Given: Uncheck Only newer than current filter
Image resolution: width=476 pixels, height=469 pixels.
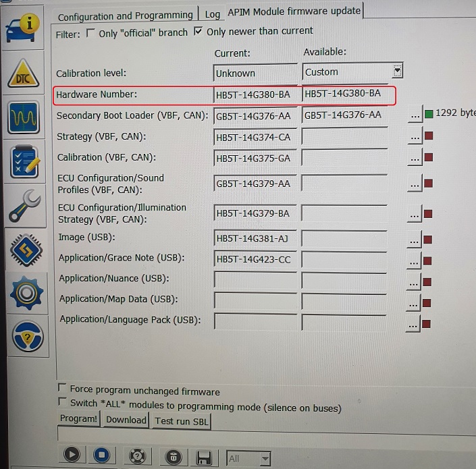Looking at the screenshot, I should [x=198, y=31].
